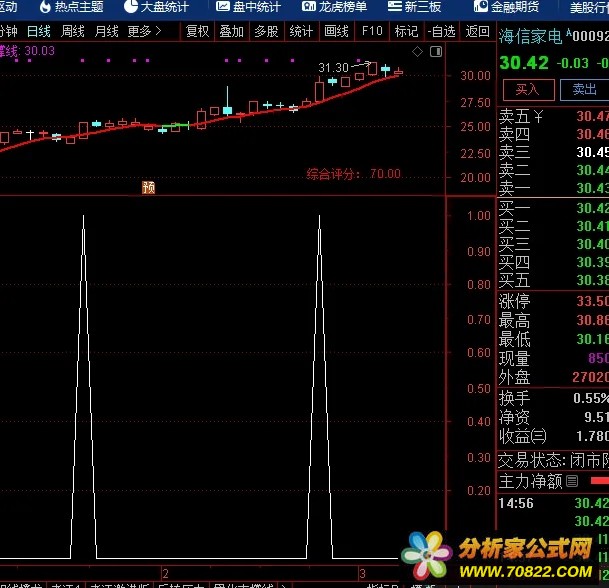609x588 pixels.
Task: Click the ¥ icon next to 卖五
Action: (x=538, y=116)
